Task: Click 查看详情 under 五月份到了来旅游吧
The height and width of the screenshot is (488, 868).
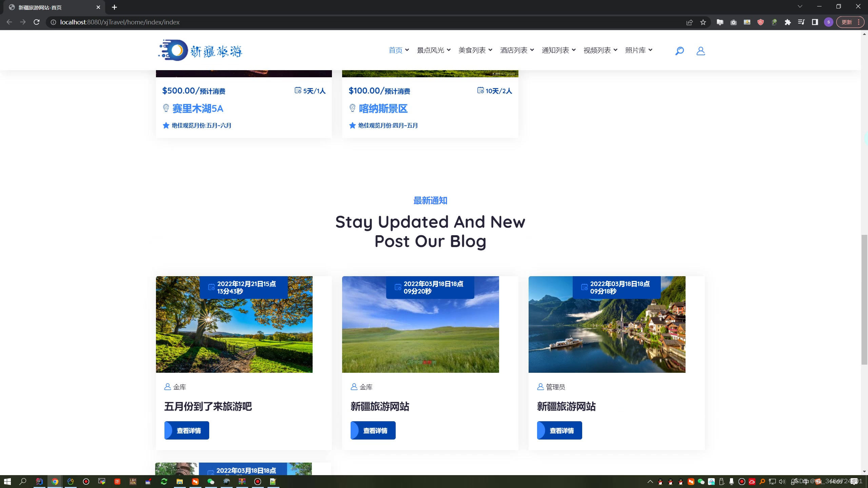Action: [x=186, y=430]
